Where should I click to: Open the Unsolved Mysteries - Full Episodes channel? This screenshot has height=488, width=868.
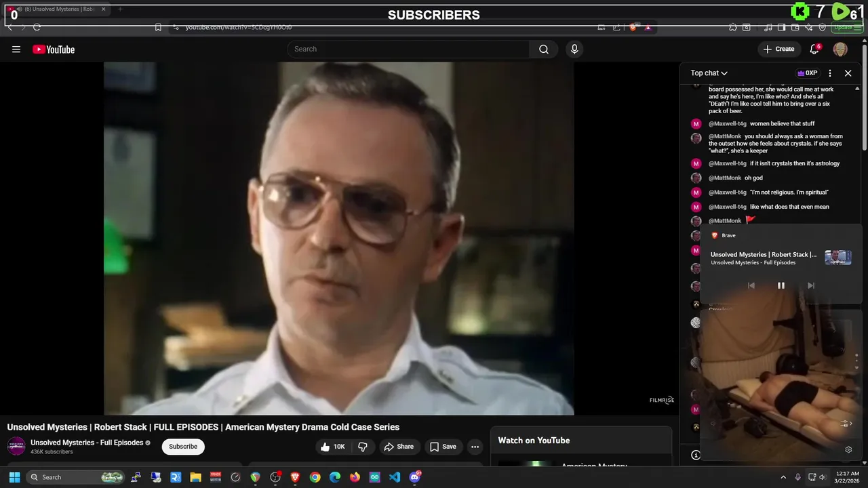point(87,443)
